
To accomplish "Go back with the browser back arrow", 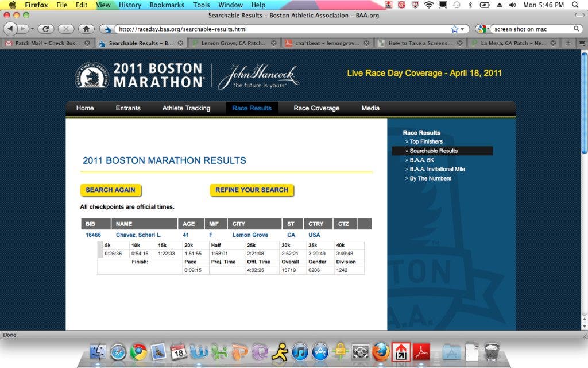I will (10, 29).
